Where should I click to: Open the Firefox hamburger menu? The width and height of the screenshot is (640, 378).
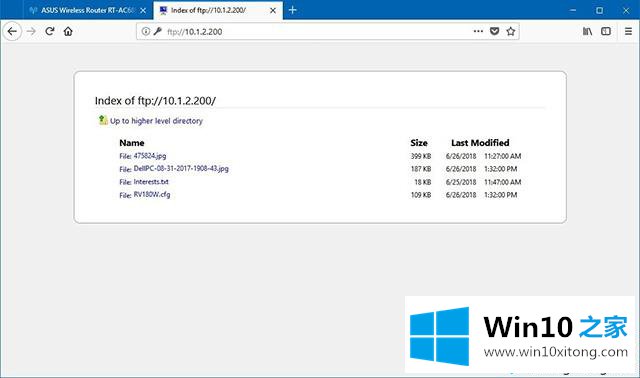[629, 31]
